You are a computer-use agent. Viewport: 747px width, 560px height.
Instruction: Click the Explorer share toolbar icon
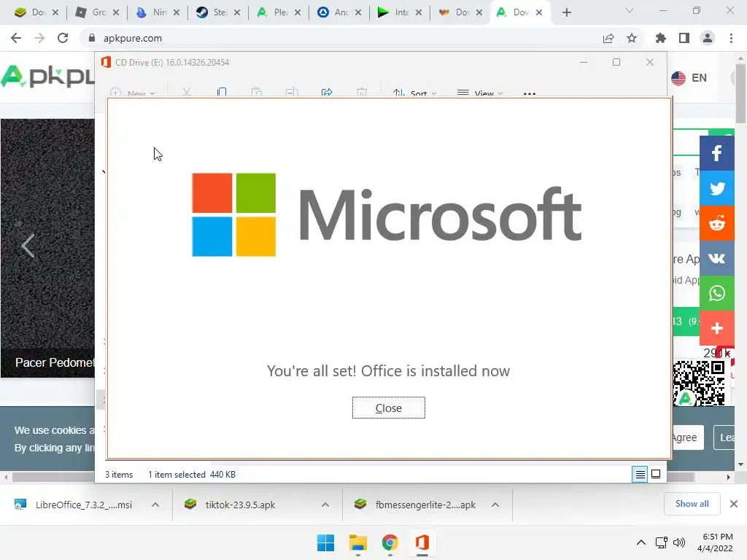[327, 93]
